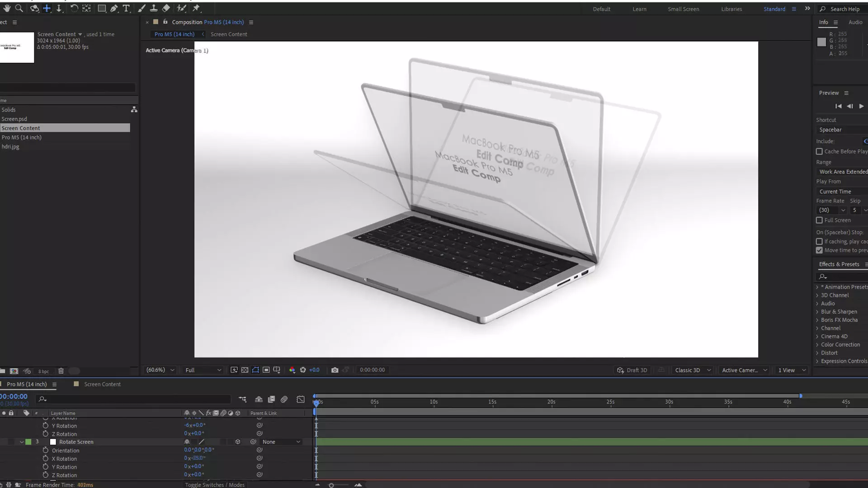
Task: Open Classic 3D renderer dropdown
Action: point(693,370)
